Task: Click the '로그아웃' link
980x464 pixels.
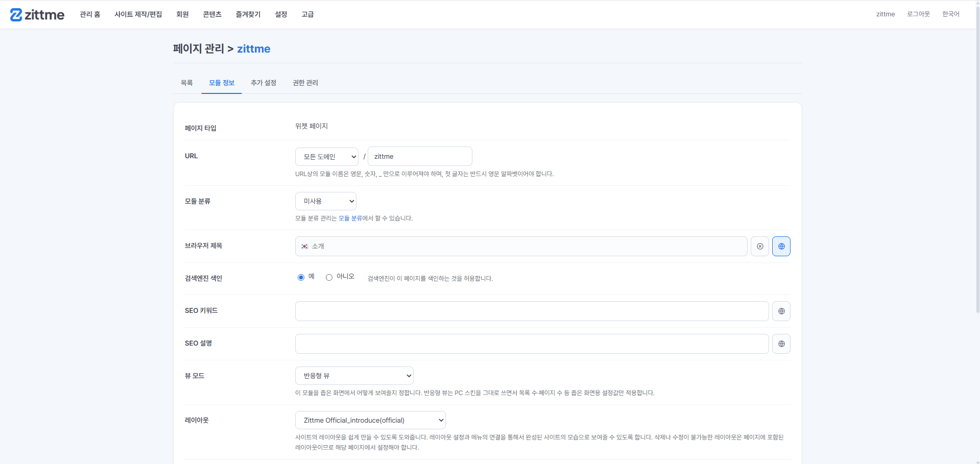Action: click(918, 14)
